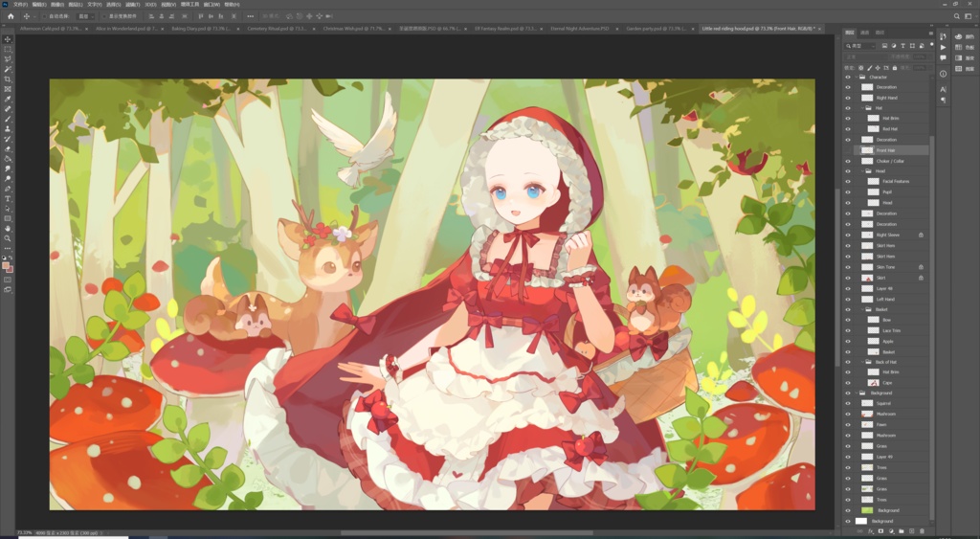Add a layer mask from the Layers panel bottom
This screenshot has width=980, height=539.
880,531
